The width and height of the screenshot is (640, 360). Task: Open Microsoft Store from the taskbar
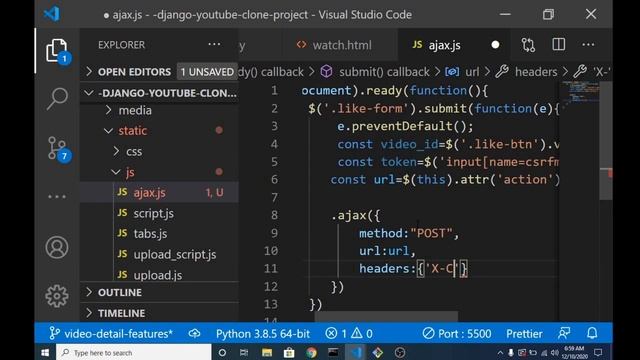point(289,352)
